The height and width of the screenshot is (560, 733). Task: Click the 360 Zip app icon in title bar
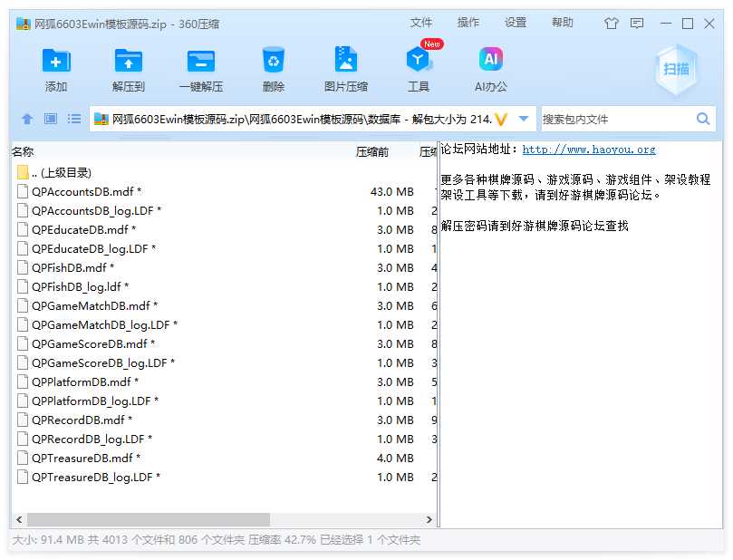pos(24,24)
